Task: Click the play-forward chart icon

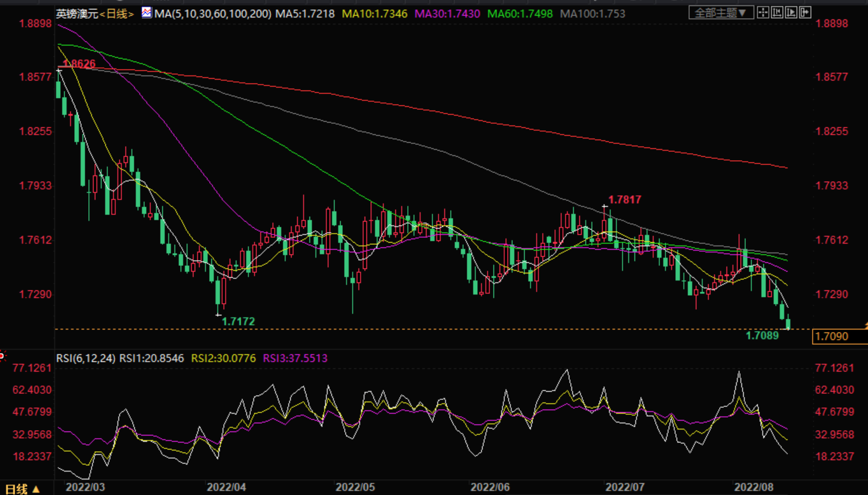Action: (x=791, y=12)
